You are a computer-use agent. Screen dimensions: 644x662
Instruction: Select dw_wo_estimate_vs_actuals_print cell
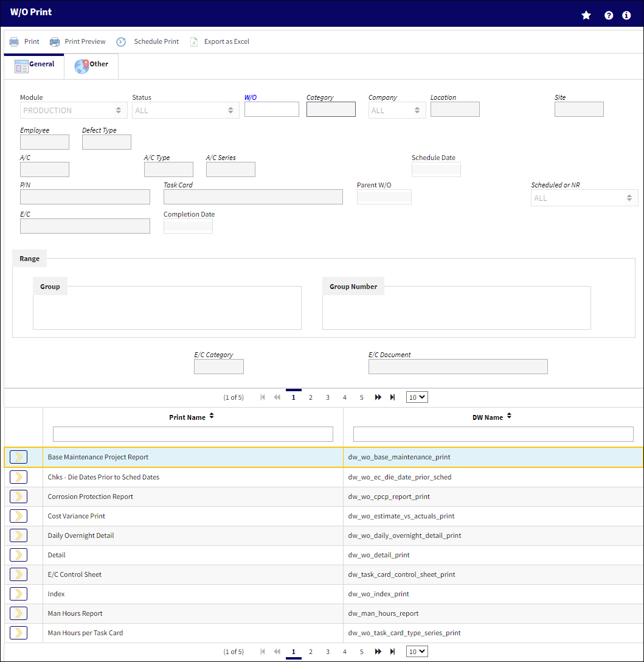coord(493,516)
